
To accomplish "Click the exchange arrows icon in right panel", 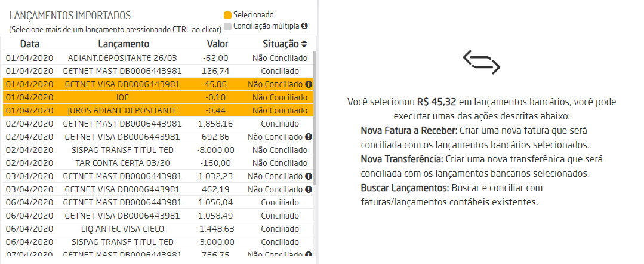I will pyautogui.click(x=482, y=62).
